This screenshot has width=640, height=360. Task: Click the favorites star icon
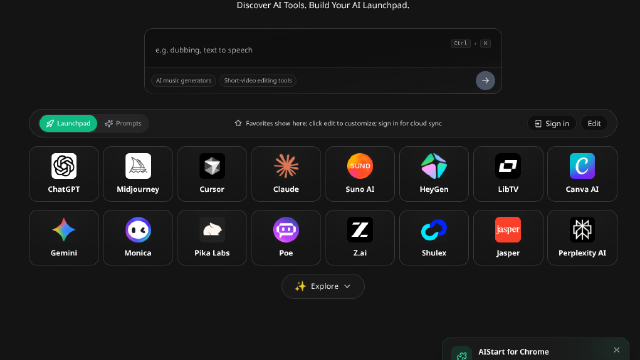click(238, 123)
